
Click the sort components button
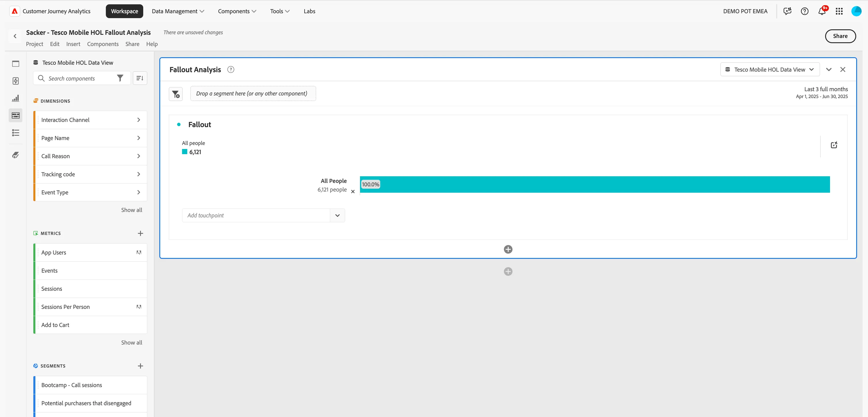coord(140,78)
